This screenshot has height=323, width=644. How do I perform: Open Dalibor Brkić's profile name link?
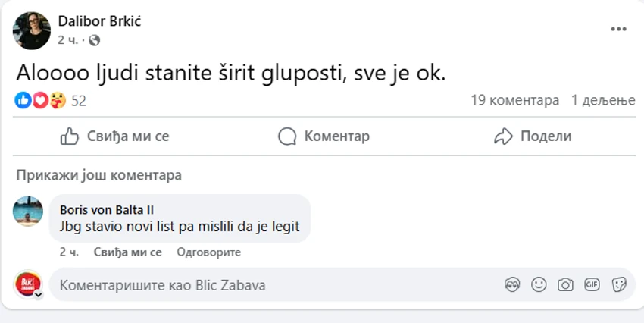click(99, 20)
